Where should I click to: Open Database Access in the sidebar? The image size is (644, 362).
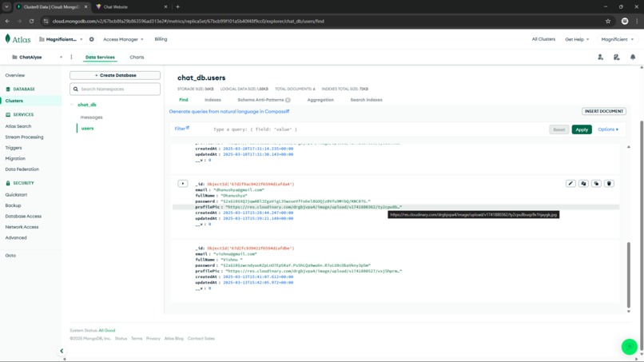(23, 216)
